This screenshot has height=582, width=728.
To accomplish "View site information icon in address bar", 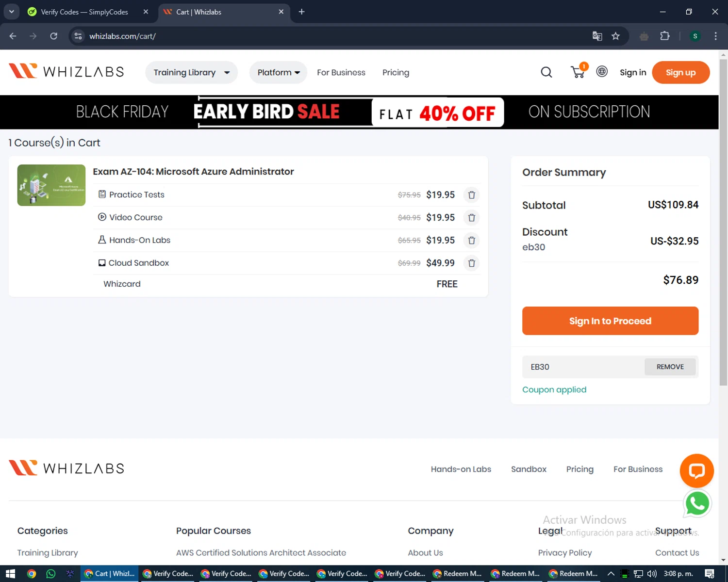I will [x=78, y=36].
